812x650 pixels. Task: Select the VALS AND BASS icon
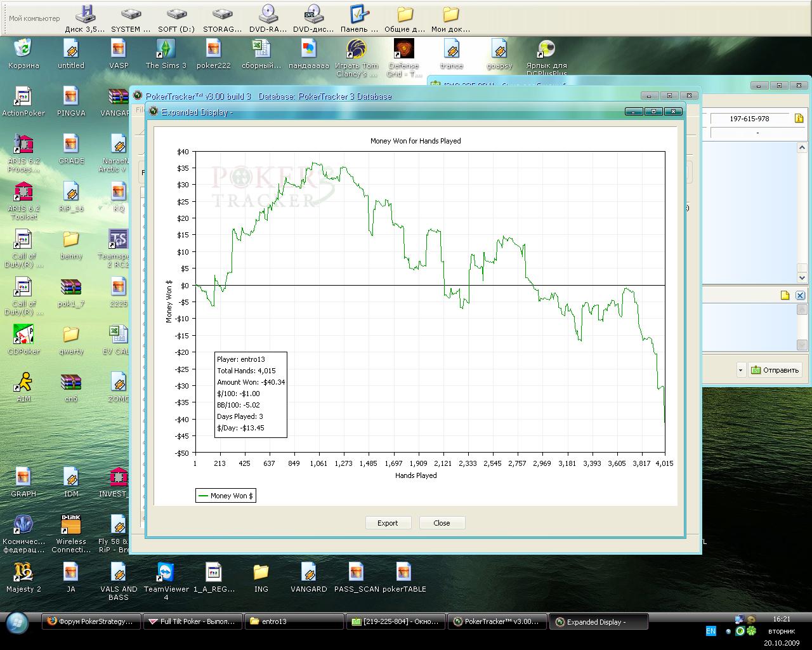click(119, 581)
